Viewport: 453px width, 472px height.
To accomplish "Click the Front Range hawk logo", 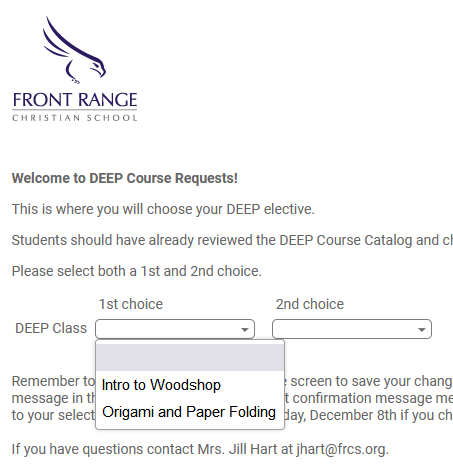I will [x=74, y=50].
